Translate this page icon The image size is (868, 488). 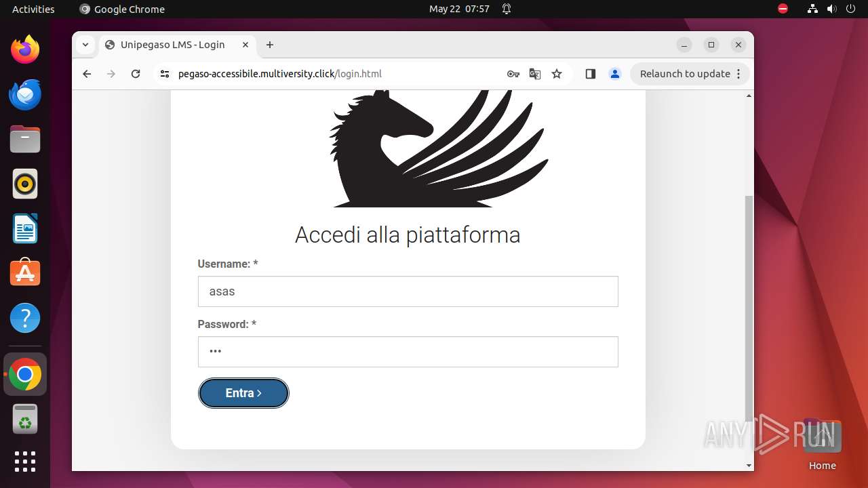535,74
